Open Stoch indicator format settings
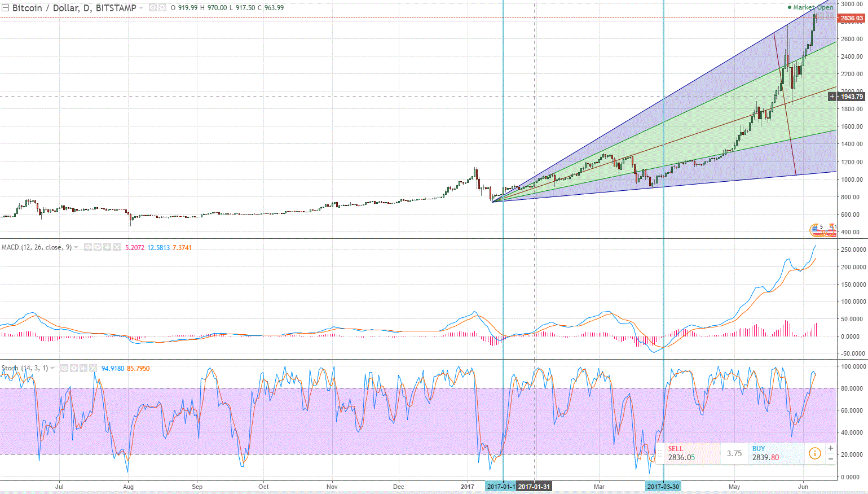This screenshot has height=494, width=868. 74,368
